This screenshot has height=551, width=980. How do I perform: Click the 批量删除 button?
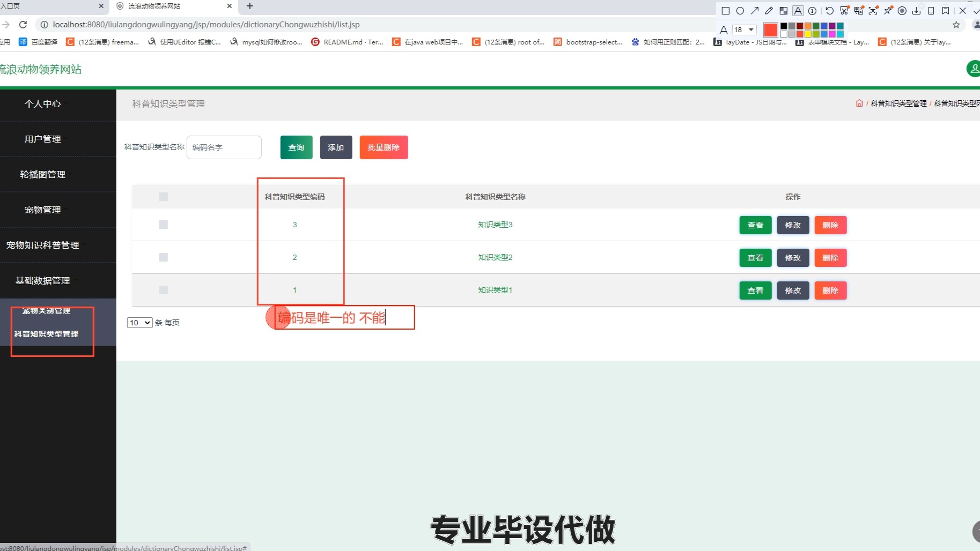click(x=384, y=147)
